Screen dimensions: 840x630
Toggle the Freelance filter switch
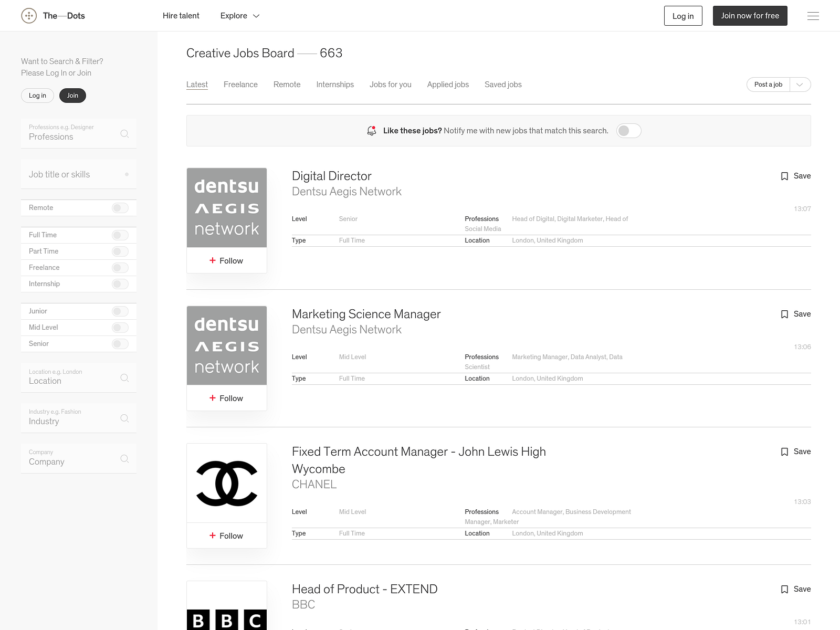[x=120, y=268]
